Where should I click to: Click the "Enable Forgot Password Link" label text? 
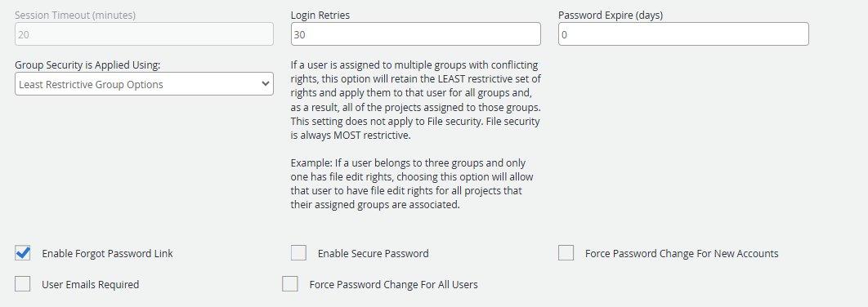pos(107,254)
